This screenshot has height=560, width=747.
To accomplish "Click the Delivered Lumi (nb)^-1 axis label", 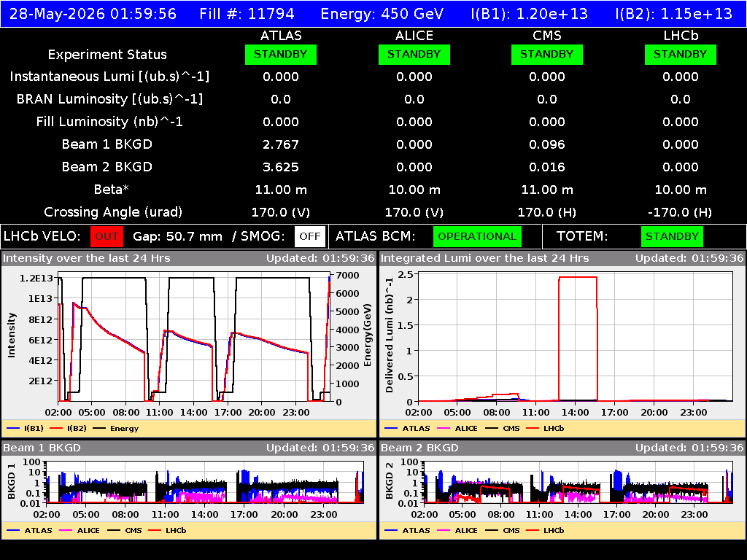I will click(390, 335).
